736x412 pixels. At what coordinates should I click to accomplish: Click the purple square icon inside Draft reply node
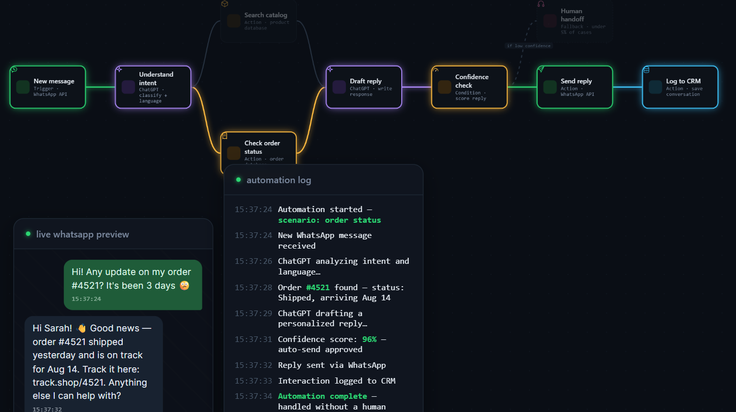[339, 87]
